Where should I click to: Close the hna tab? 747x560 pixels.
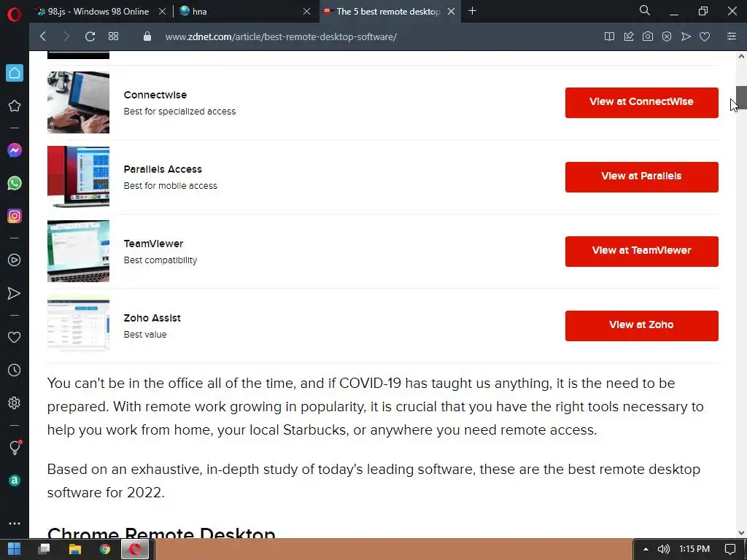(307, 12)
